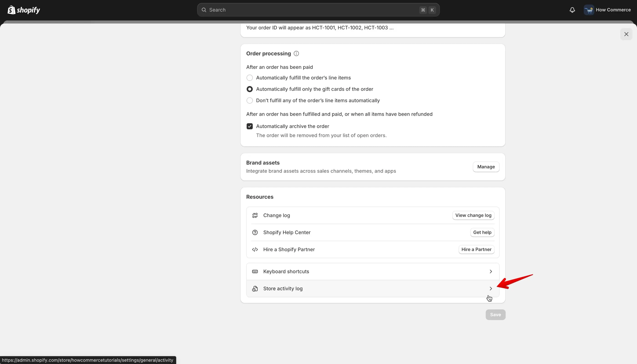This screenshot has height=364, width=637.
Task: Click the Store activity log icon
Action: [255, 288]
